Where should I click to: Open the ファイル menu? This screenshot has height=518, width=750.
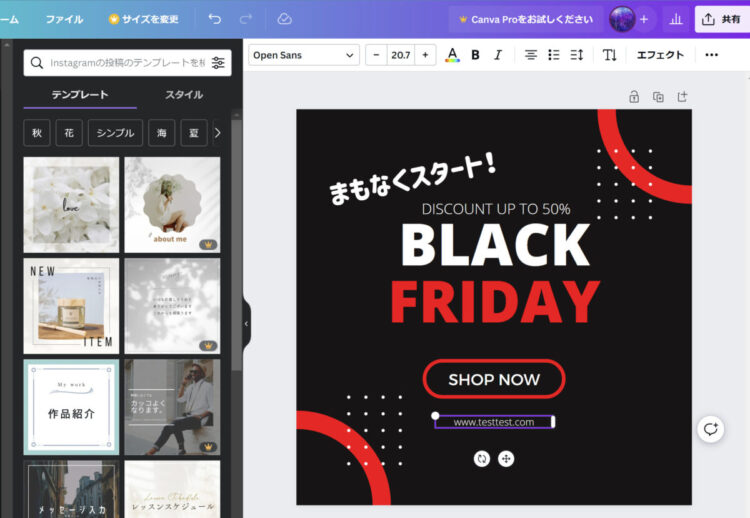(64, 19)
